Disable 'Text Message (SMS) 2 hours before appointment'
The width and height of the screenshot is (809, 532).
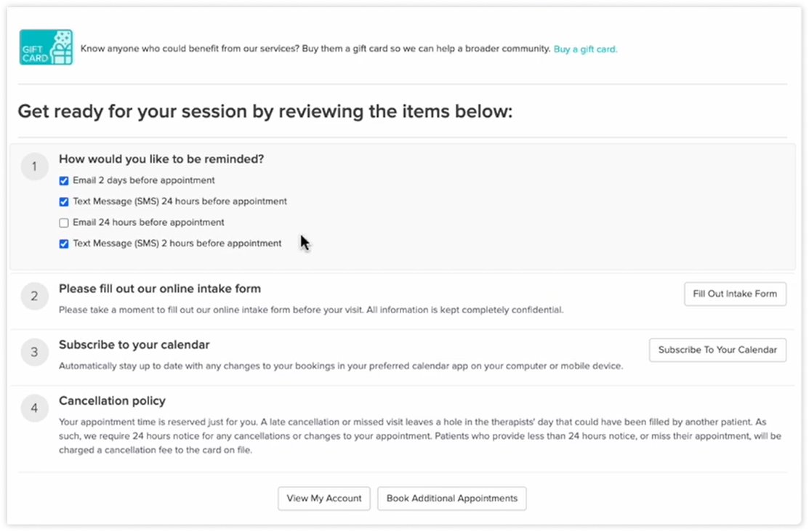[64, 243]
